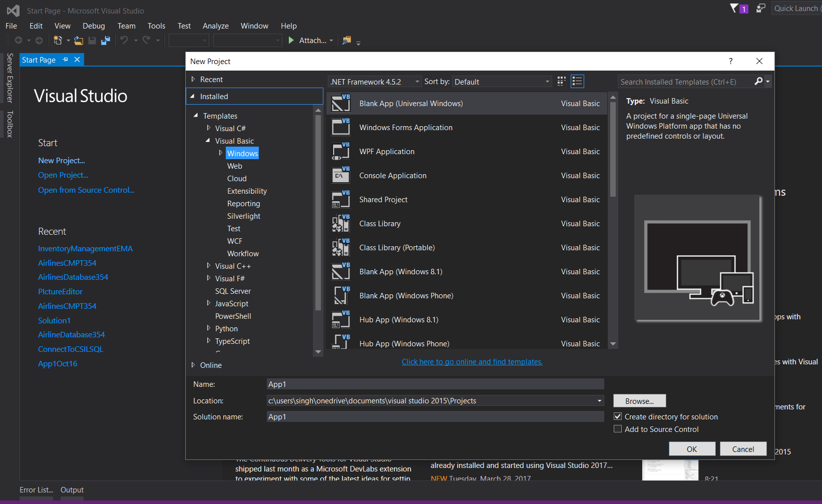Click the New Project toolbar icon

[58, 41]
